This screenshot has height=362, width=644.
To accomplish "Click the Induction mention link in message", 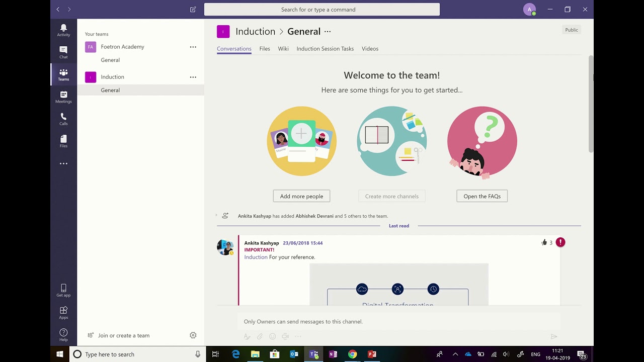I will pyautogui.click(x=256, y=257).
